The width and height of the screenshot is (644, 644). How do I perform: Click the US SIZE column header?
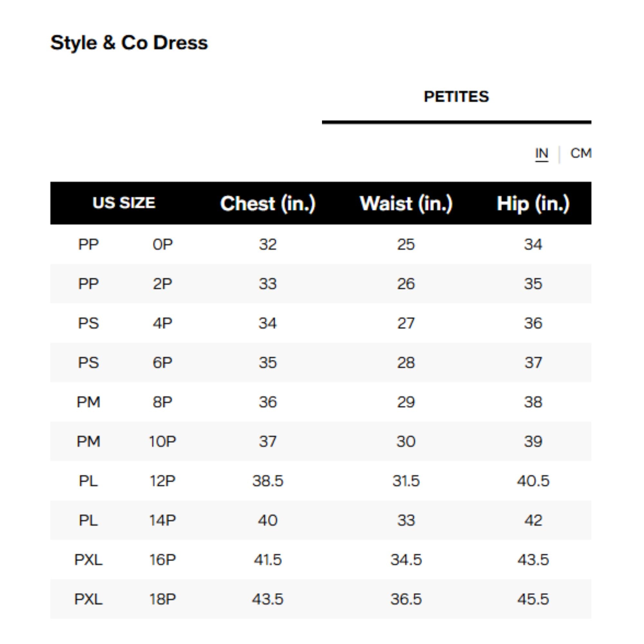124,203
